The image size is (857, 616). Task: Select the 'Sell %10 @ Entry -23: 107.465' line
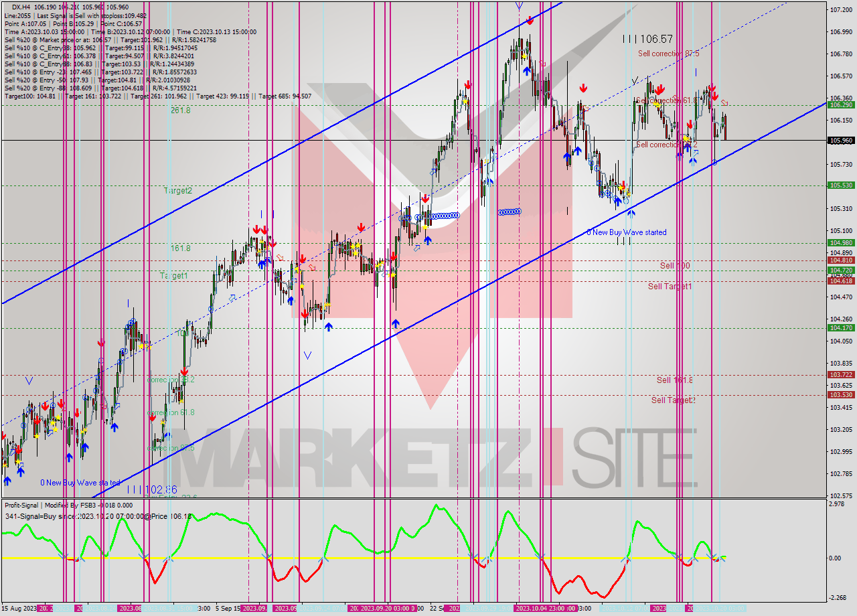point(100,72)
